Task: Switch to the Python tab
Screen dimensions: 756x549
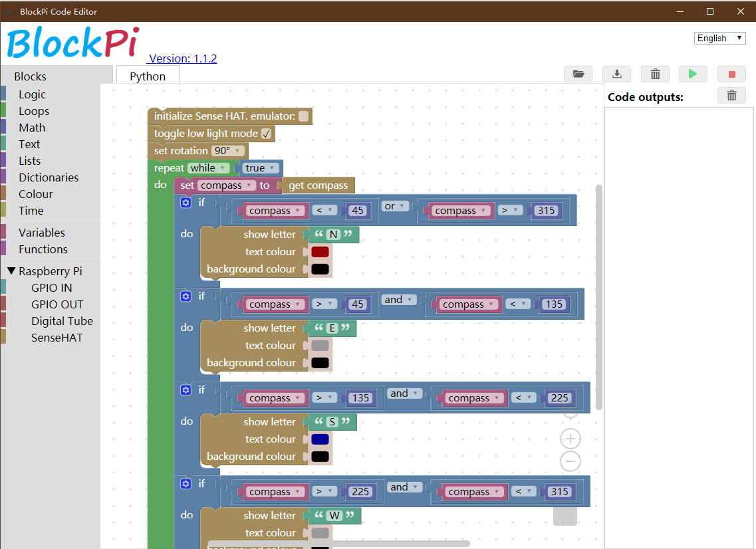Action: point(148,76)
